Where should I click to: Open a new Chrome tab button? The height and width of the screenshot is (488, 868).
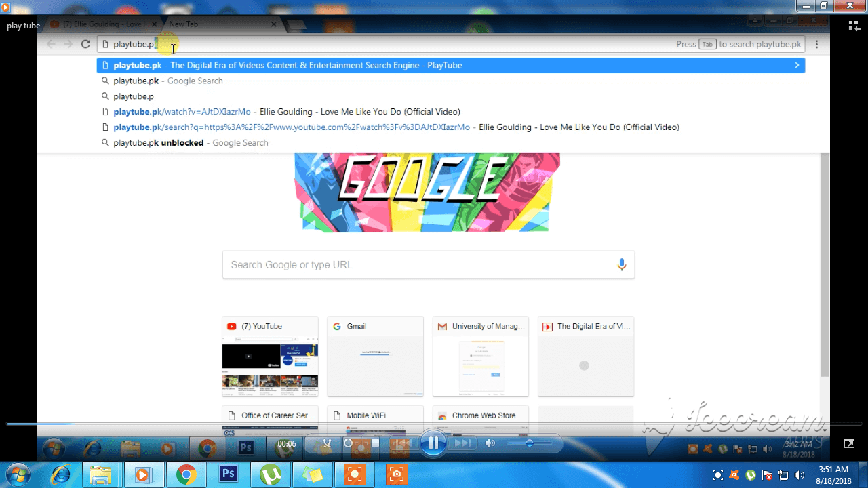click(297, 25)
